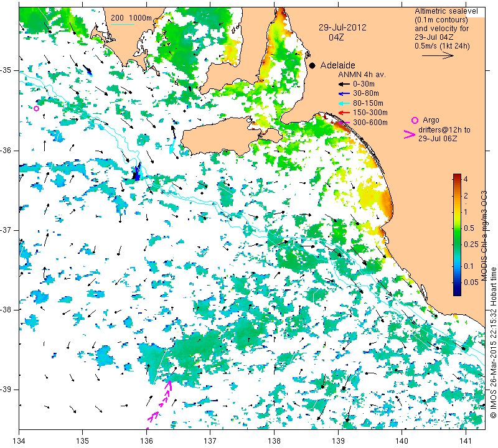Click the longitude axis label "141"
Image resolution: width=498 pixels, height=448 pixels.
(x=466, y=441)
